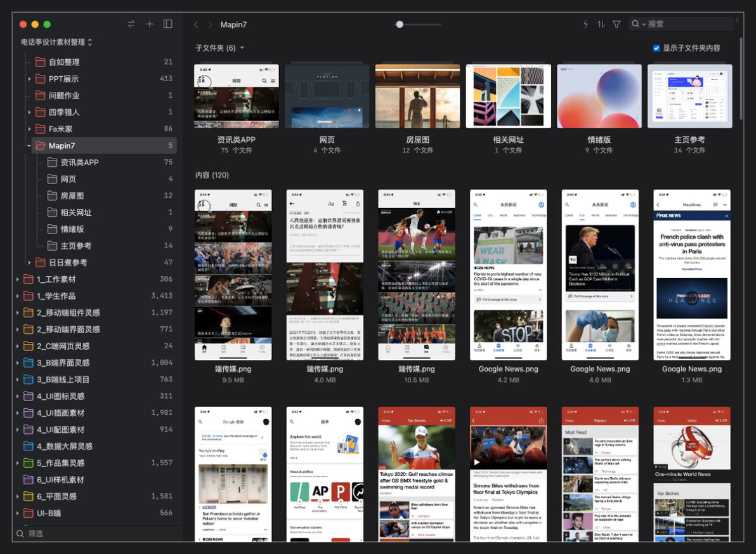Open the 电话亭设计素材整理 library switcher
Viewport: 756px width, 554px height.
point(56,42)
